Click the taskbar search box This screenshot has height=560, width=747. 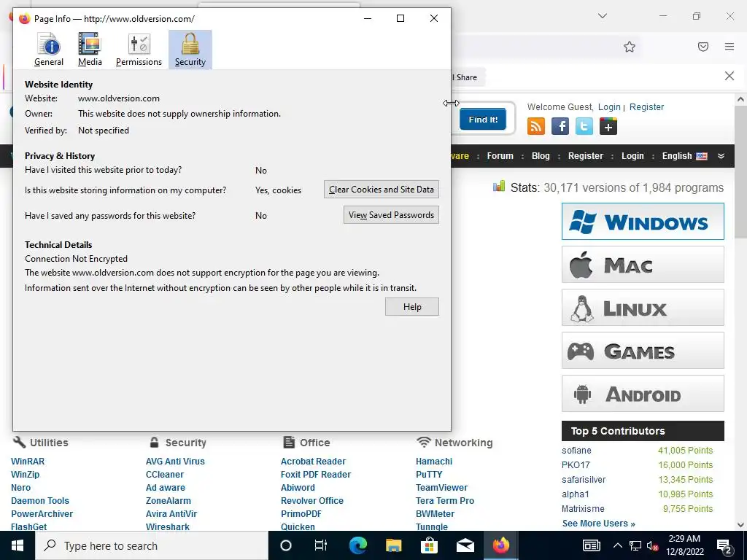click(152, 545)
